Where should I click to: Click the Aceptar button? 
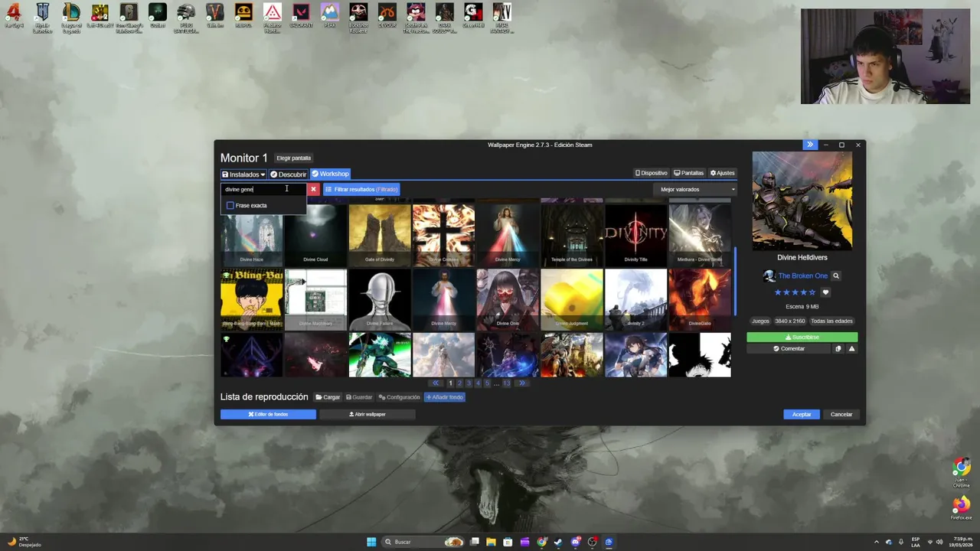point(802,415)
